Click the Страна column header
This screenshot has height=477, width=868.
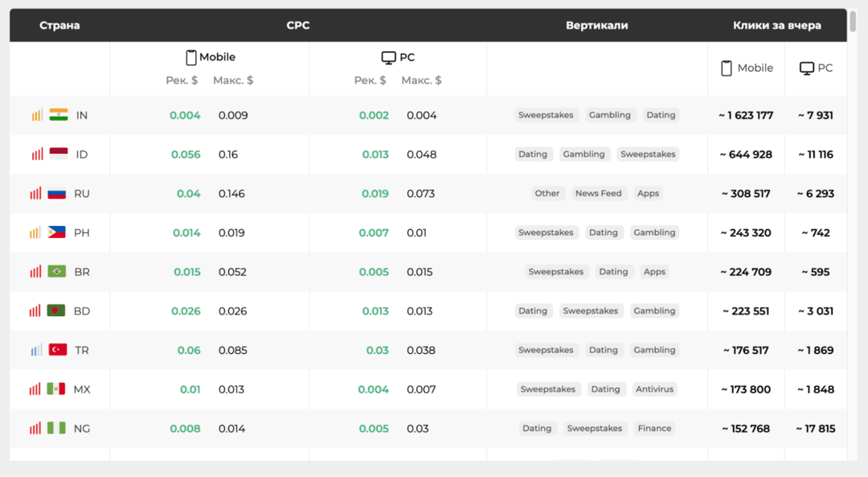point(59,26)
